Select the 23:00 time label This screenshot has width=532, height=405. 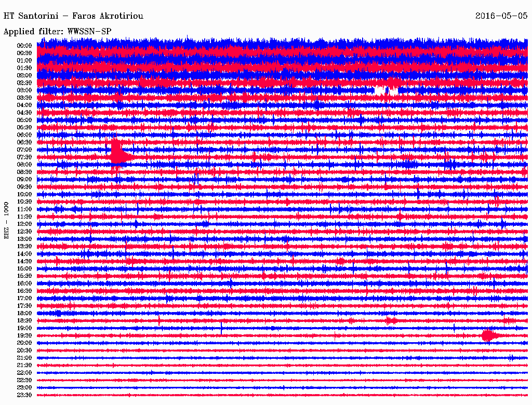pos(24,388)
